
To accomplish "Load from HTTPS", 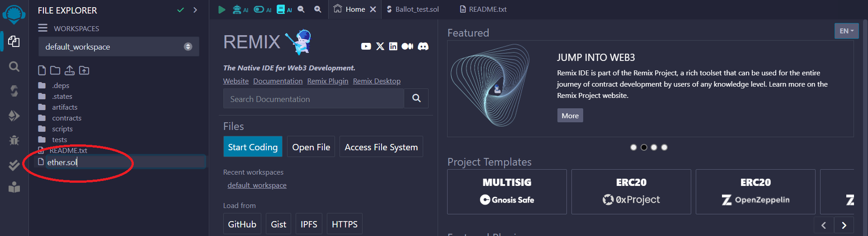I will [344, 224].
